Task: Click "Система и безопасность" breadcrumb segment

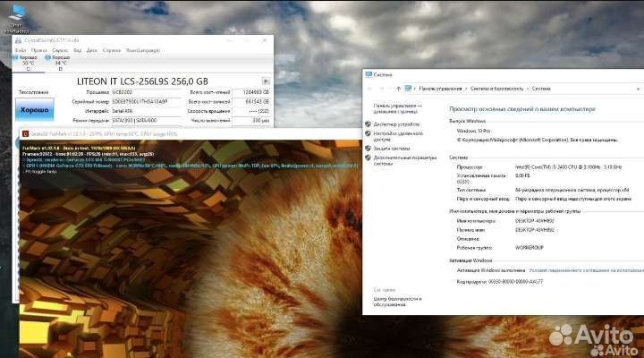Action: click(498, 89)
